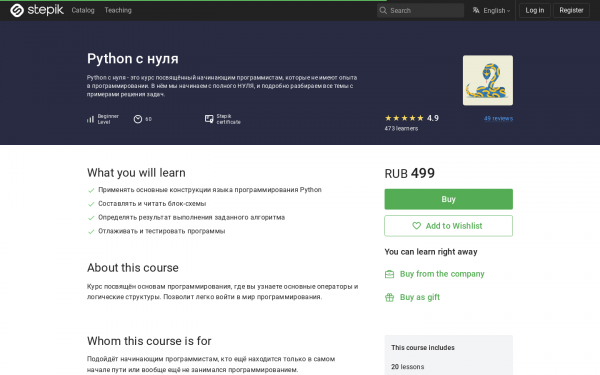Click the Log in button

pos(535,10)
